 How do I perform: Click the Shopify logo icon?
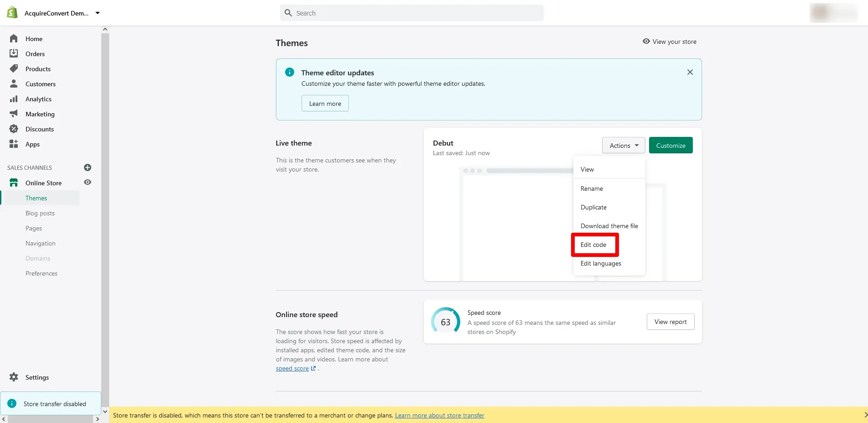[12, 13]
